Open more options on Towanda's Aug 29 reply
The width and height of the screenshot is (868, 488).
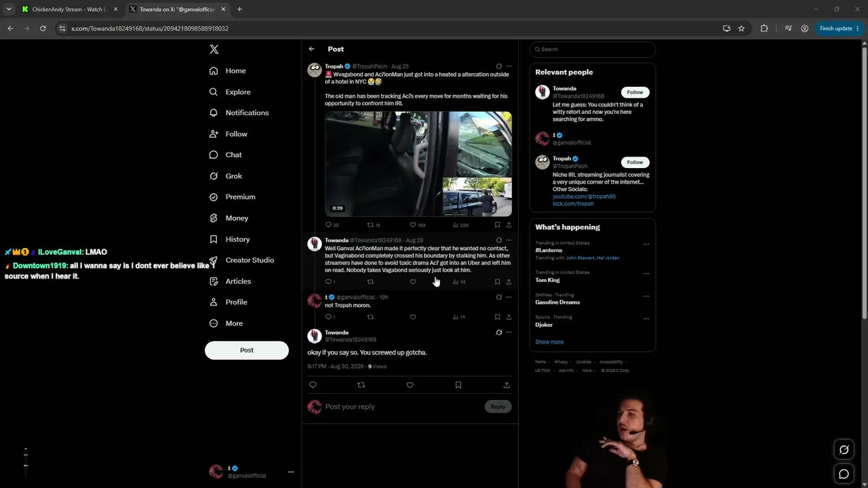509,240
